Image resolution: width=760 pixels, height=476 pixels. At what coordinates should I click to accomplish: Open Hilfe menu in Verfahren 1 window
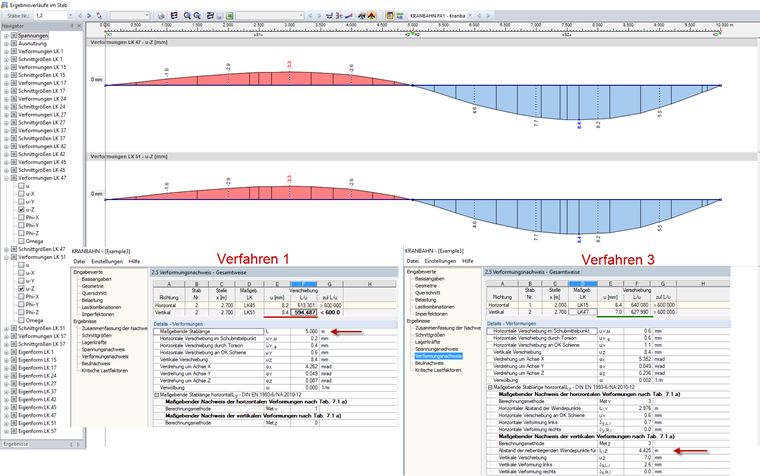point(134,261)
